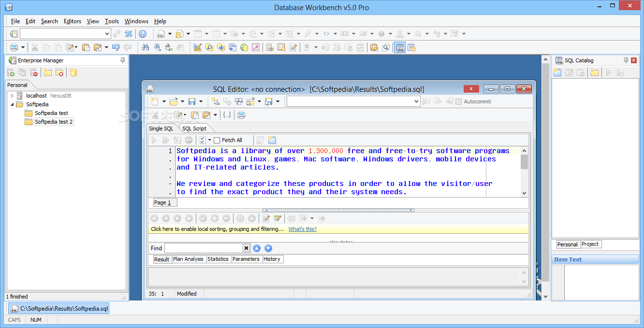
Task: Open the File menu
Action: point(15,21)
